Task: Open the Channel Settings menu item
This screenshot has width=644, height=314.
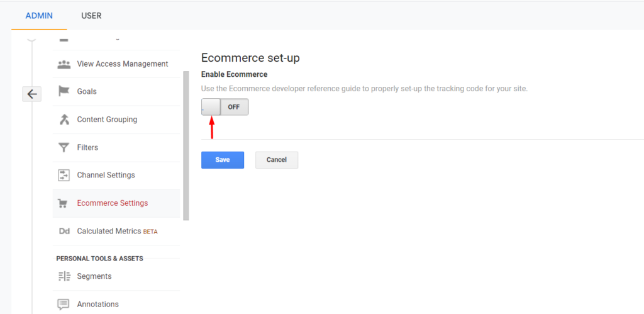Action: pos(116,175)
